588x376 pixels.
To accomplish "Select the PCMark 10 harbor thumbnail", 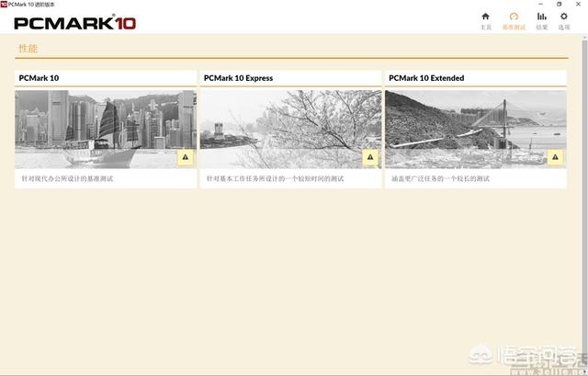I will pyautogui.click(x=106, y=129).
